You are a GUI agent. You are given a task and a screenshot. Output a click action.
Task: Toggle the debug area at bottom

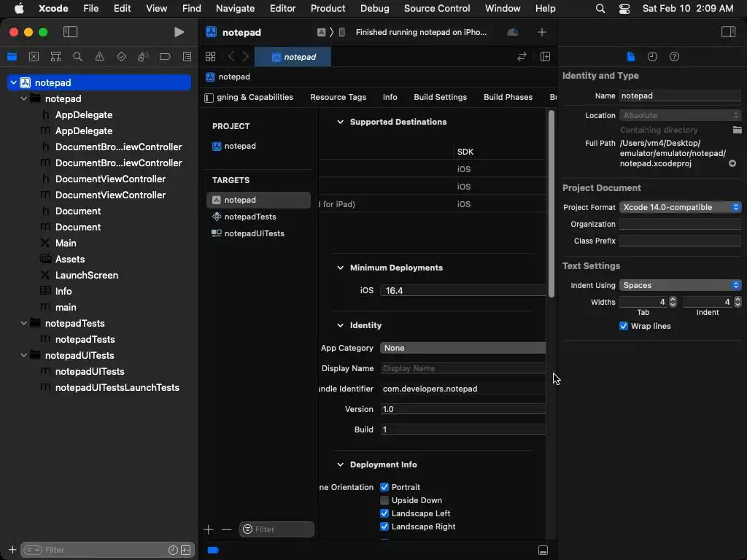click(x=543, y=550)
